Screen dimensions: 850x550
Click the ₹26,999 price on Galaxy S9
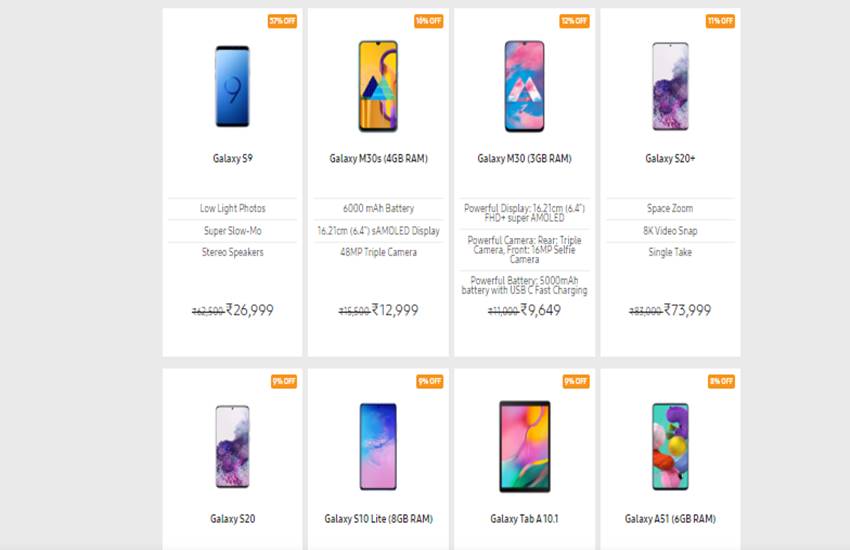[250, 310]
